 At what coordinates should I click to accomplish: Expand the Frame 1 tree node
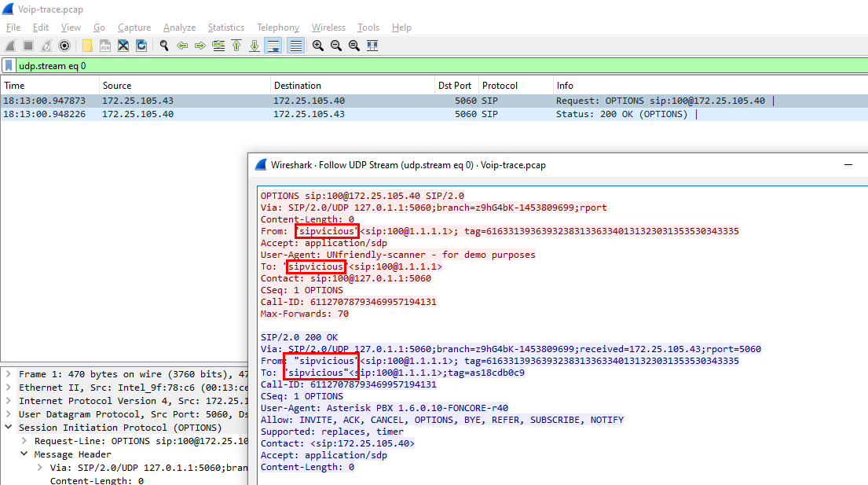click(x=9, y=374)
